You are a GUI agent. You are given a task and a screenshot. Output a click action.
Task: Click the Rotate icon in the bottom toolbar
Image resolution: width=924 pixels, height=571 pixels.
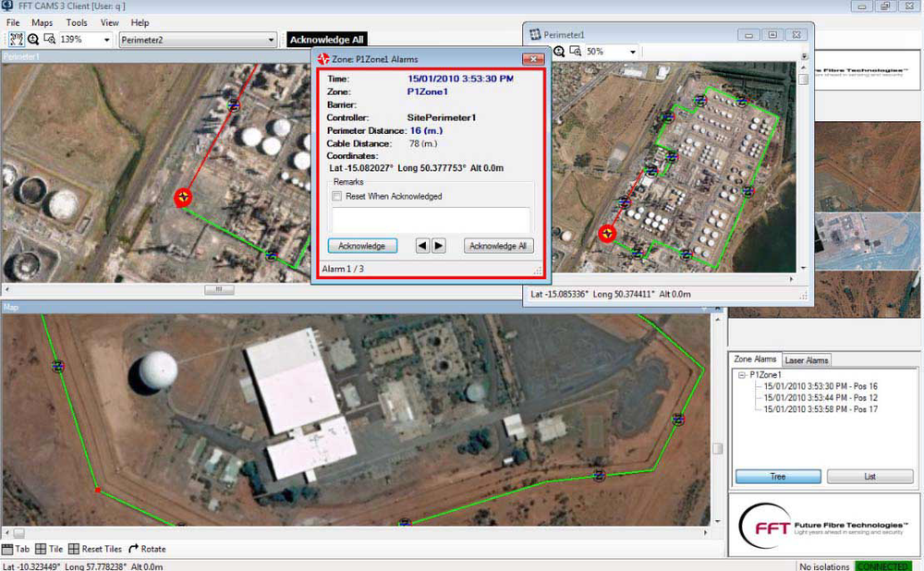point(133,549)
